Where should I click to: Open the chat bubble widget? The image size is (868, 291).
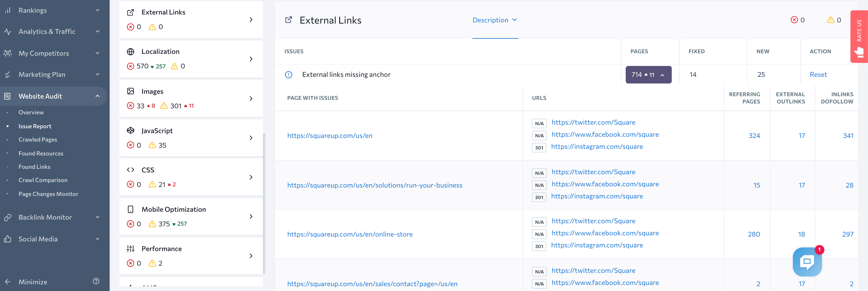[807, 262]
